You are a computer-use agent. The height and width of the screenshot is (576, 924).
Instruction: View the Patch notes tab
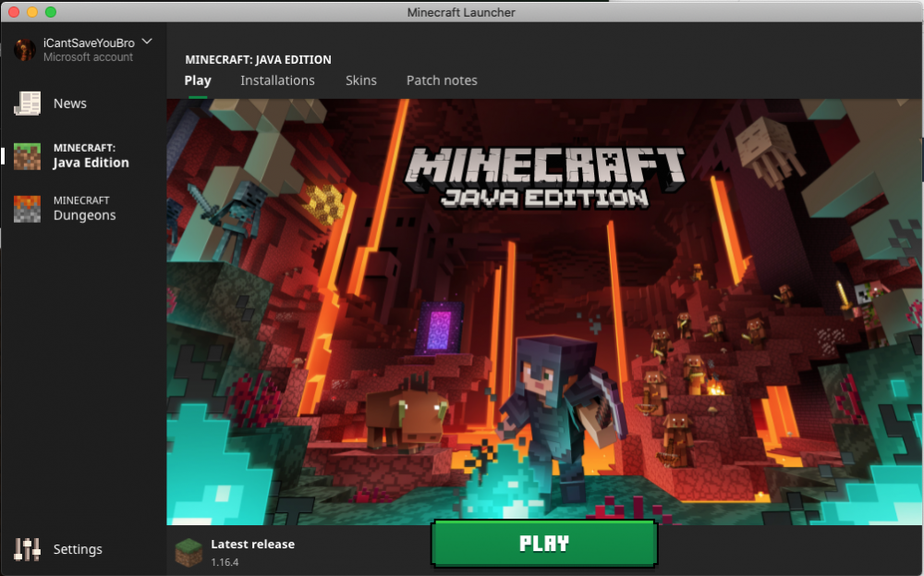pos(442,80)
